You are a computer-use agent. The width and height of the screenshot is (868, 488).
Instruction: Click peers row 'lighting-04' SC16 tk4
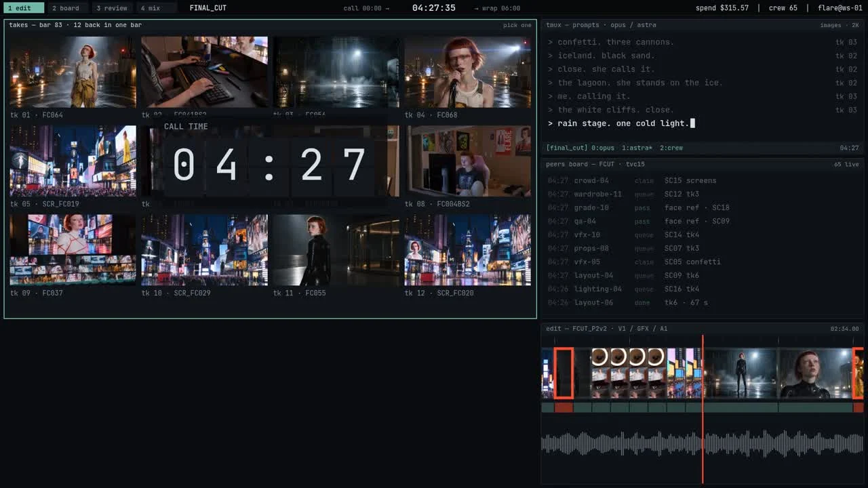(x=703, y=289)
